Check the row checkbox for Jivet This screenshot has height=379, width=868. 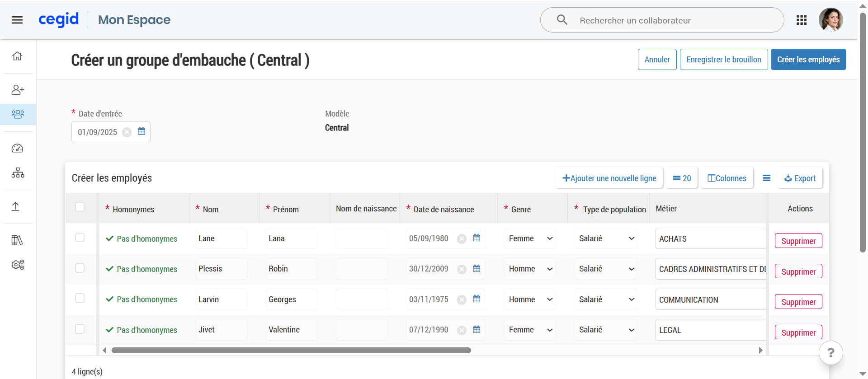pos(80,329)
